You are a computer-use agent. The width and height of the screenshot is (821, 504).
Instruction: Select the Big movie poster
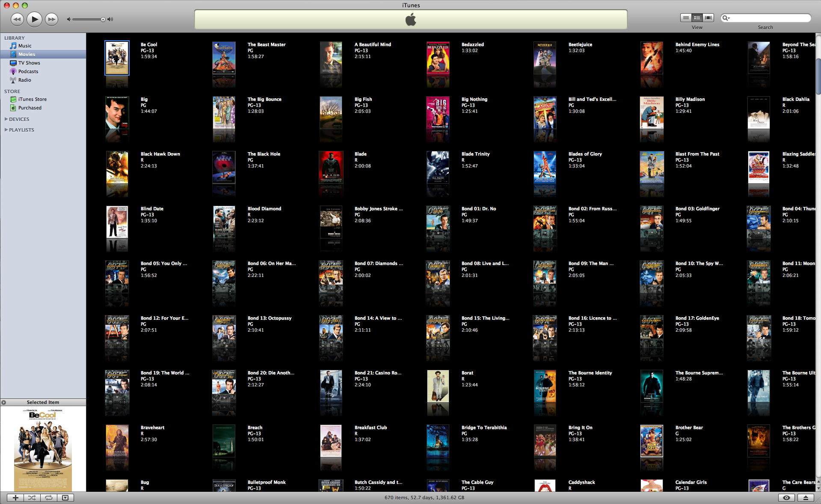(117, 113)
